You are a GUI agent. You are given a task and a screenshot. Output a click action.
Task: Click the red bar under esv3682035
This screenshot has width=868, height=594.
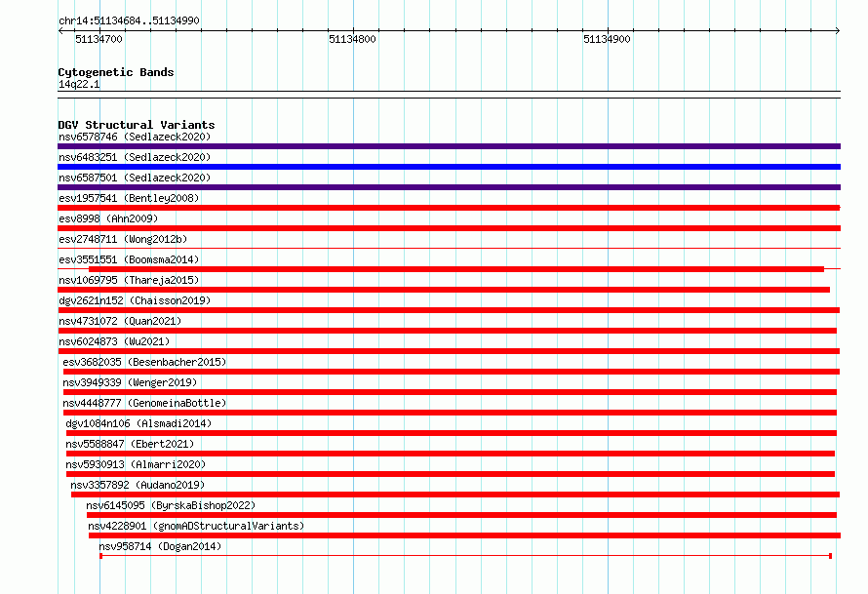coord(452,372)
